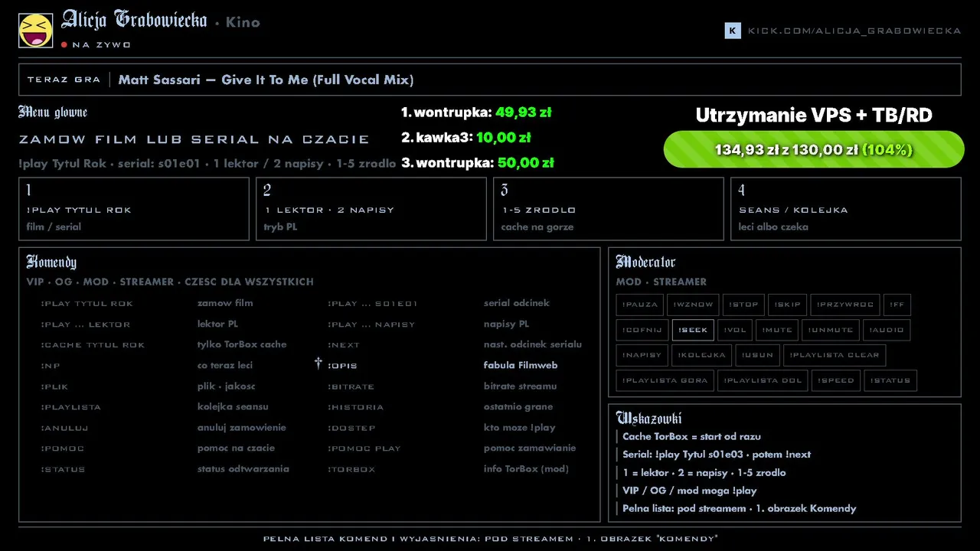
Task: Click the 'Cache TorBox = start od razu' tip
Action: tap(691, 436)
